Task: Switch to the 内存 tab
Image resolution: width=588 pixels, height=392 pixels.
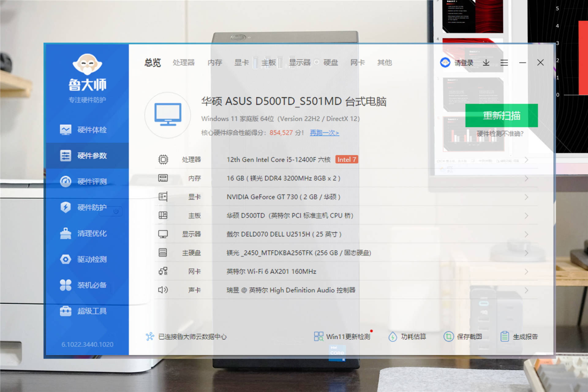Action: click(x=215, y=63)
